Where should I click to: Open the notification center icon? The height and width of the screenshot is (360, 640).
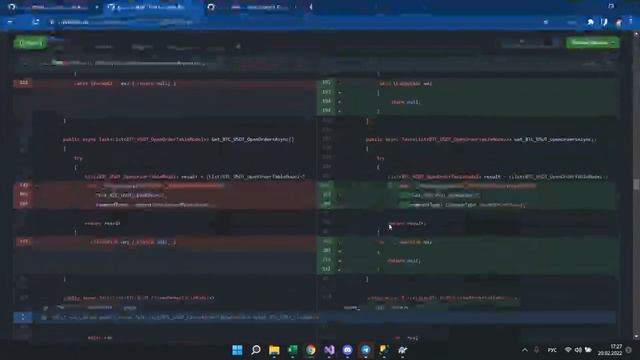click(629, 350)
